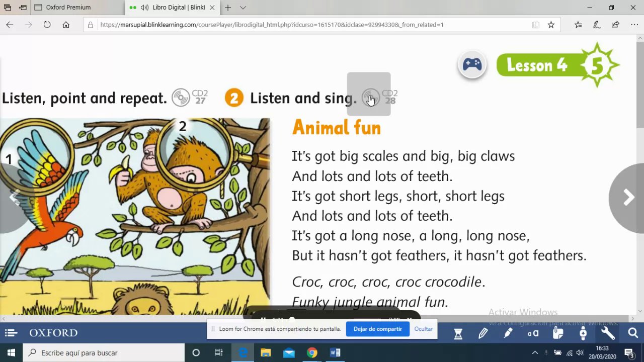Share this page from Edge
This screenshot has width=644, height=362.
615,25
